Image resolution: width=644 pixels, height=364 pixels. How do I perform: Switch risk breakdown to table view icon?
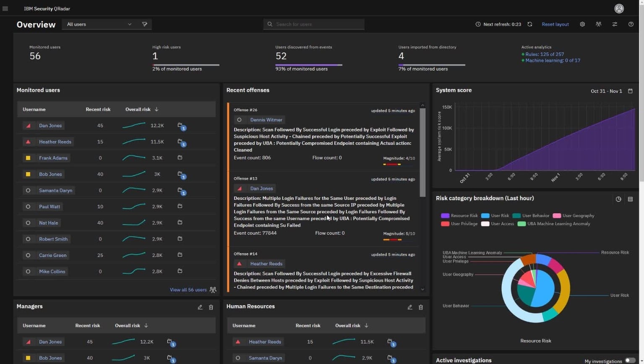(630, 199)
